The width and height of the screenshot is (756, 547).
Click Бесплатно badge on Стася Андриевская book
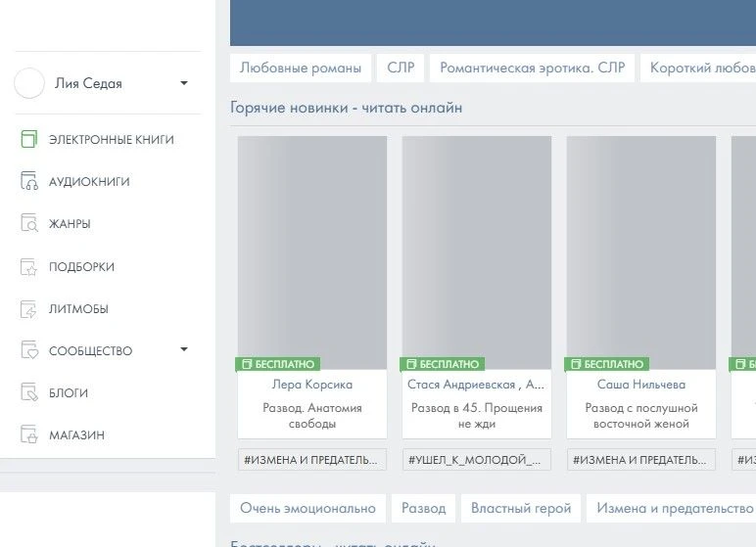point(443,364)
